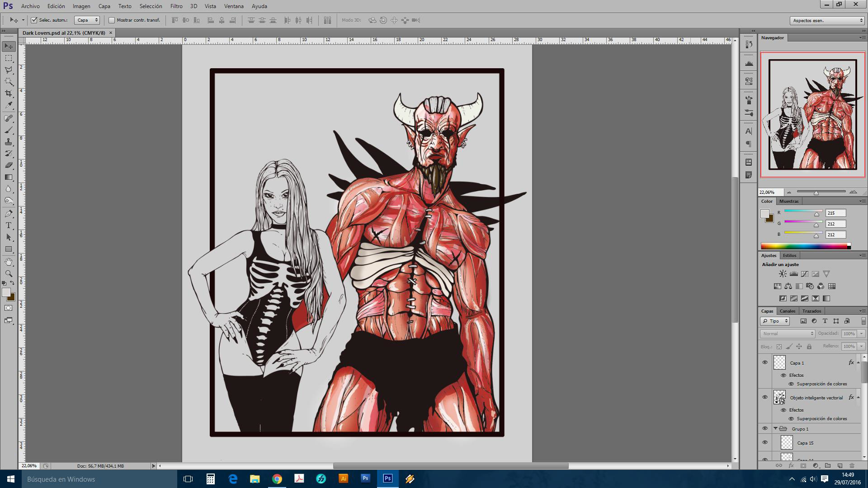
Task: Select the Crop tool
Action: pyautogui.click(x=9, y=93)
